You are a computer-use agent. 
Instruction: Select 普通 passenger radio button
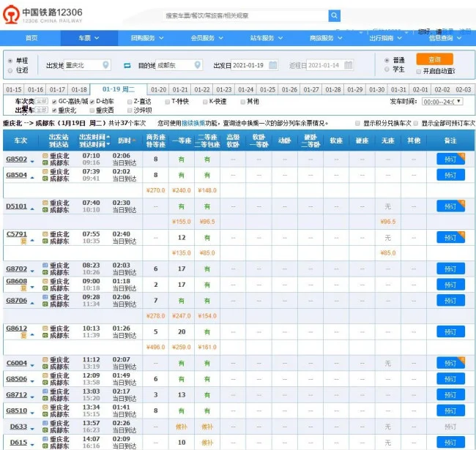(387, 60)
